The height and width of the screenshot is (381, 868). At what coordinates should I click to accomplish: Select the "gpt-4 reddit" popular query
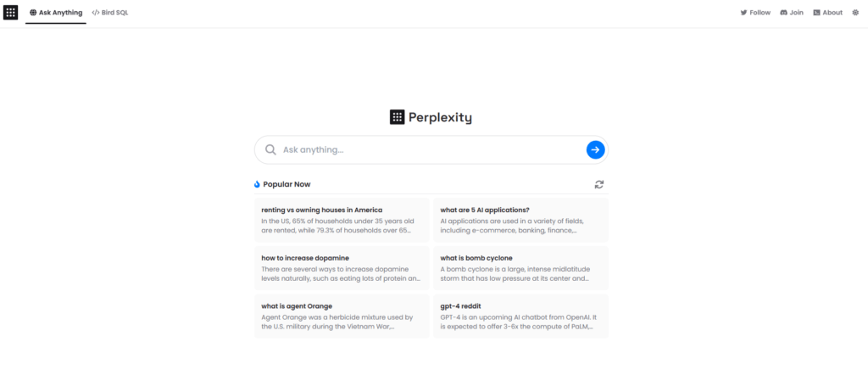coord(520,317)
